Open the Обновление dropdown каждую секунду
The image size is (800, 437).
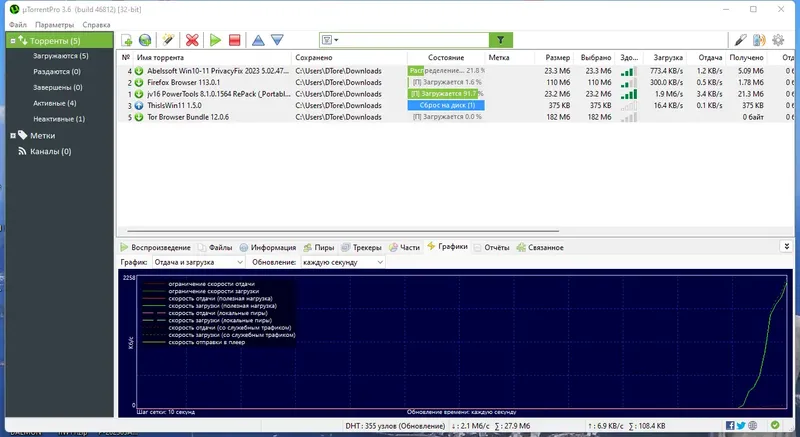point(342,262)
